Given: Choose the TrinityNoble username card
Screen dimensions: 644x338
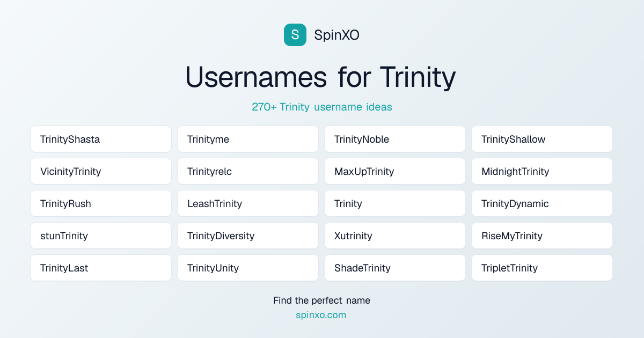Looking at the screenshot, I should tap(395, 139).
